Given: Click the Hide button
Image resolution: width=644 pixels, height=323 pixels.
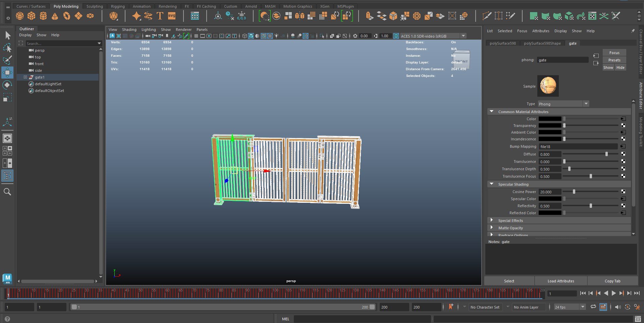Looking at the screenshot, I should pos(621,67).
